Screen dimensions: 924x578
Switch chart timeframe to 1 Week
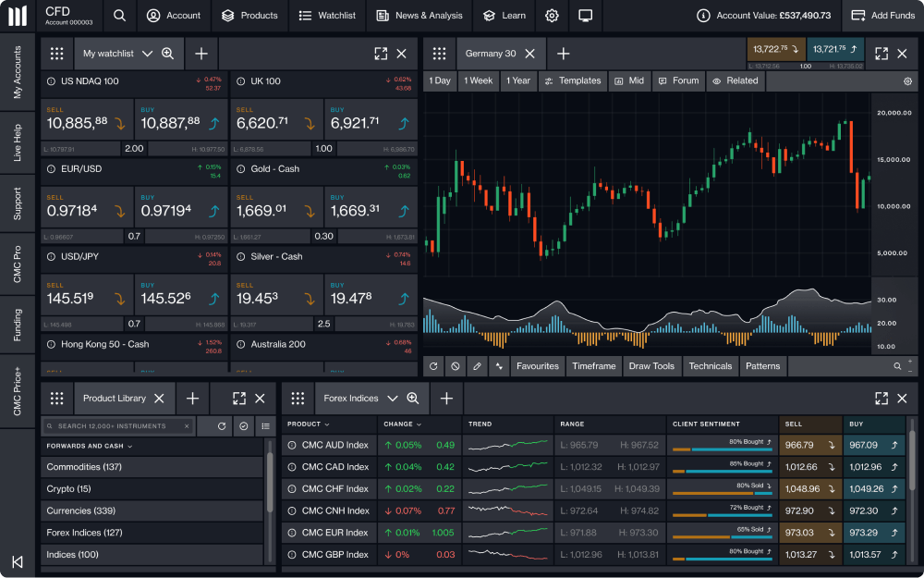tap(479, 81)
